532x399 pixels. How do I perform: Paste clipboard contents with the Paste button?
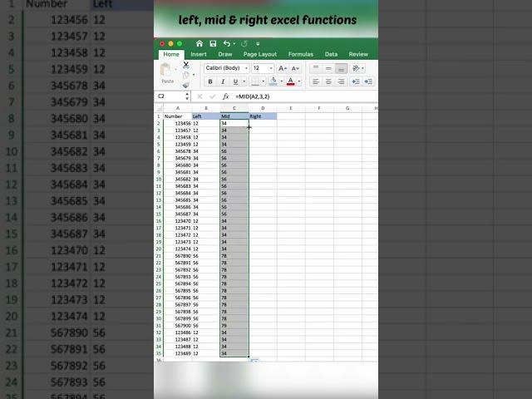tap(167, 73)
